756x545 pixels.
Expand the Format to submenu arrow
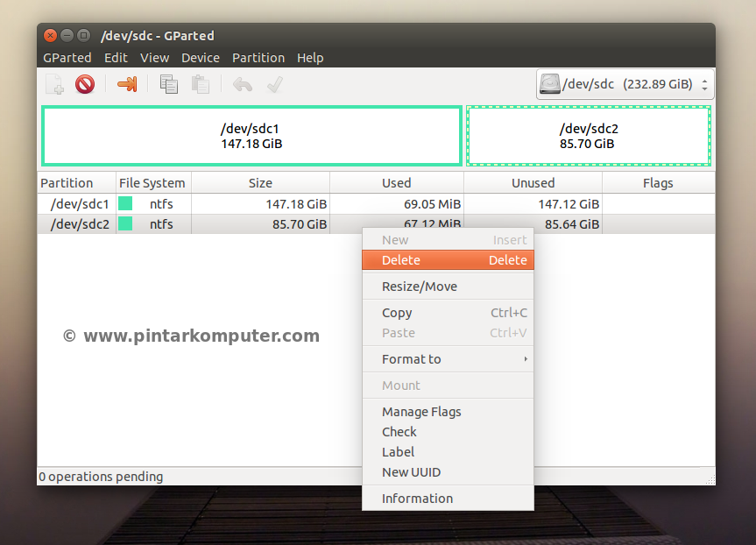(526, 359)
